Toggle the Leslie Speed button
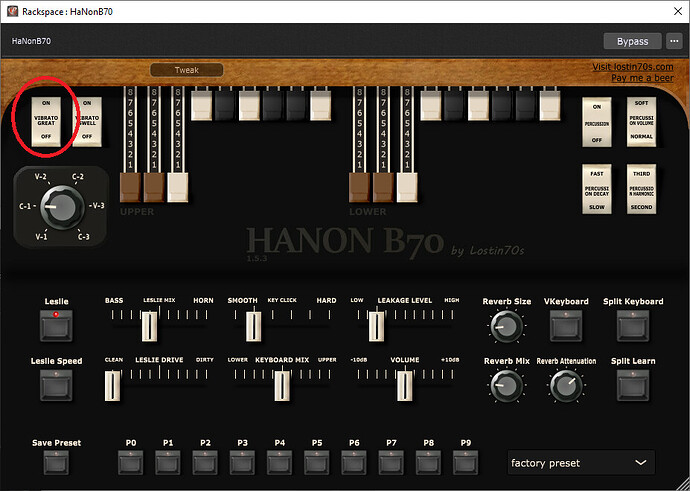The height and width of the screenshot is (491, 690). point(56,385)
